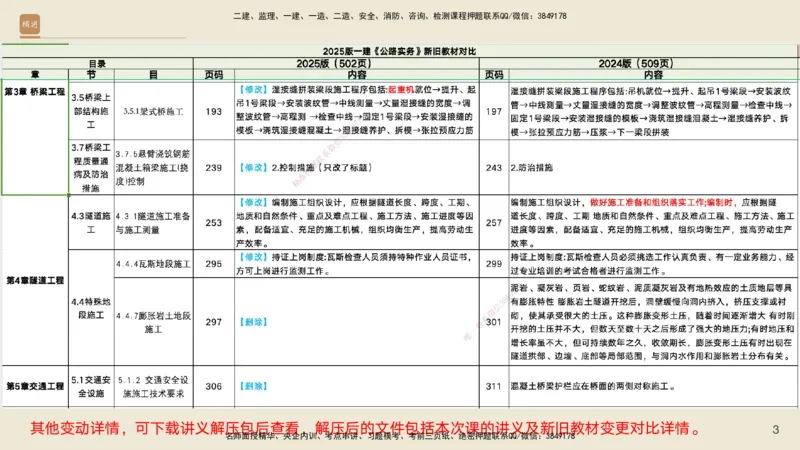The width and height of the screenshot is (800, 450).
Task: Select the 持证上岗制度 2025 content cell with 【修改】
Action: [x=357, y=264]
